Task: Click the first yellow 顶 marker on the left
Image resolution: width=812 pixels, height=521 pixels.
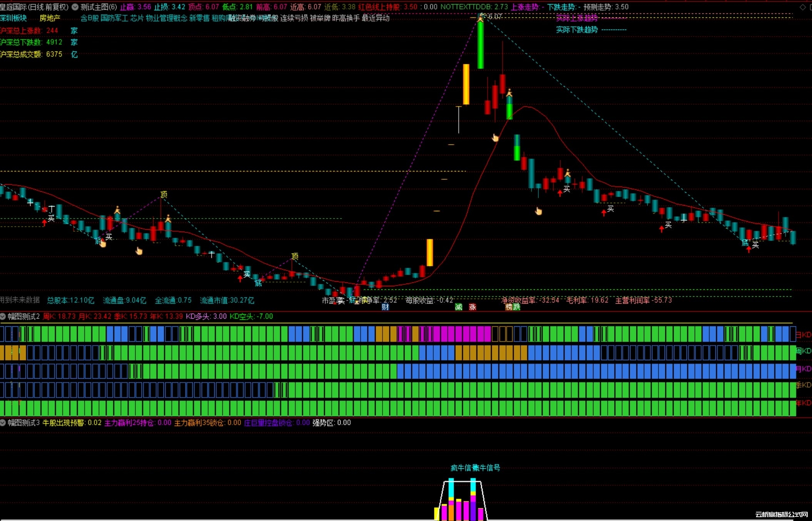Action: 164,194
